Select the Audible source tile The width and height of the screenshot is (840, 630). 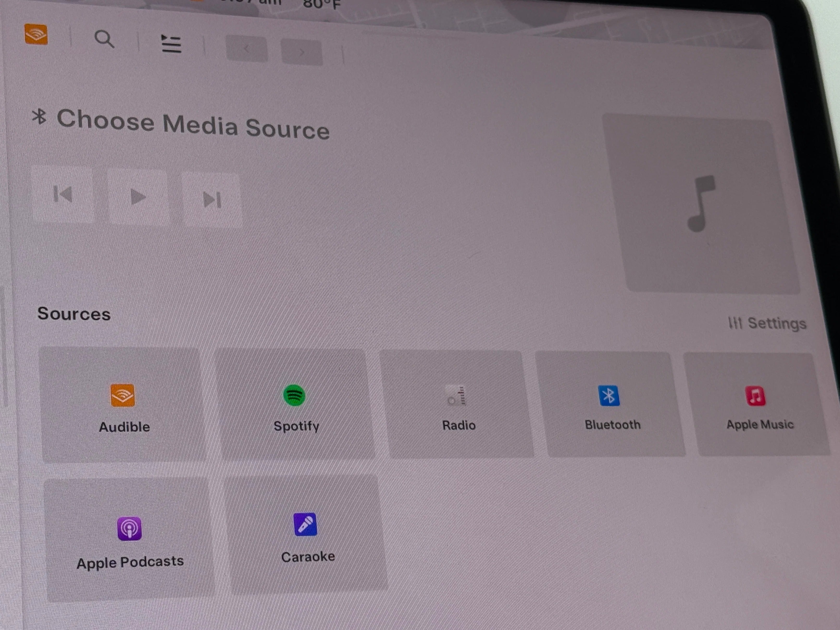[124, 406]
